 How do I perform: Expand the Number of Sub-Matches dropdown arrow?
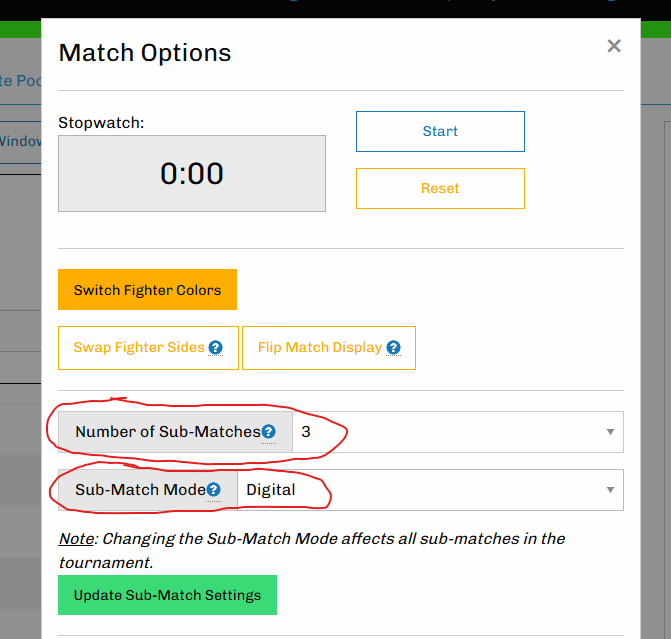[610, 432]
